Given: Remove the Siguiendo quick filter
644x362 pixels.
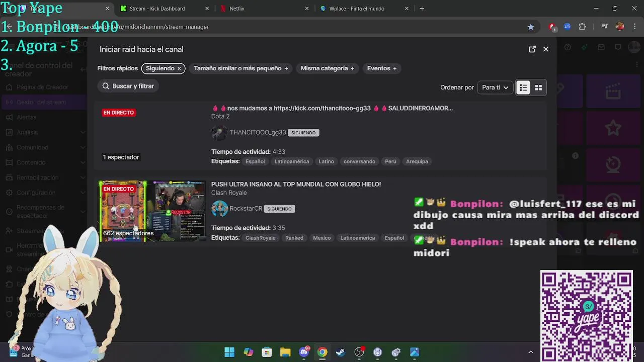Looking at the screenshot, I should [x=179, y=68].
